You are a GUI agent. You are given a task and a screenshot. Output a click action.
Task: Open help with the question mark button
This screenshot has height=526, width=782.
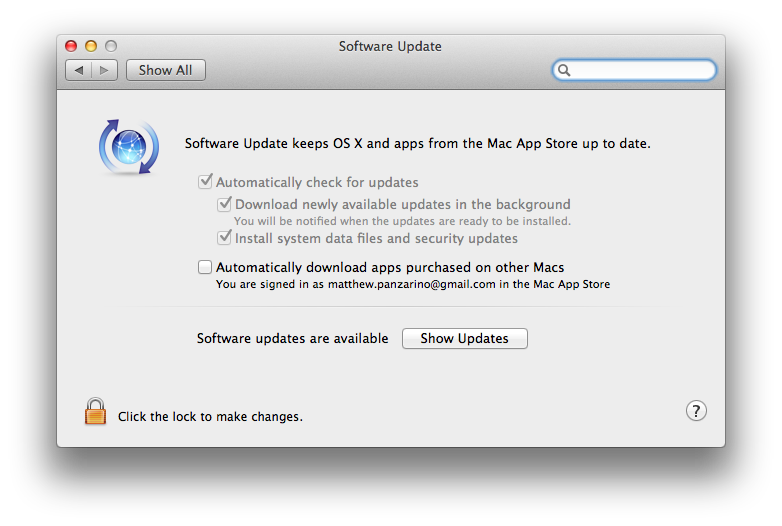(696, 411)
